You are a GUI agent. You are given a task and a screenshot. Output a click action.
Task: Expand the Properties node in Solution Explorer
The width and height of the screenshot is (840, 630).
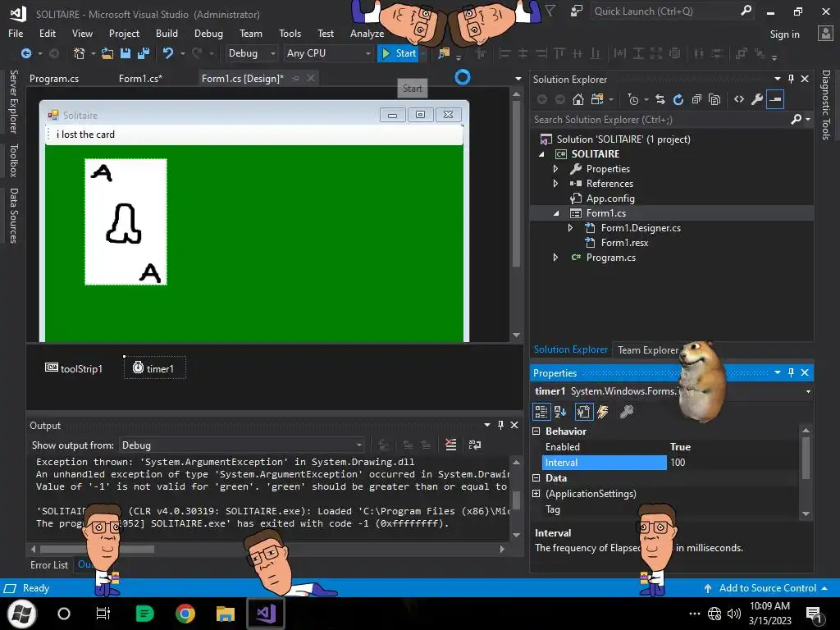555,169
